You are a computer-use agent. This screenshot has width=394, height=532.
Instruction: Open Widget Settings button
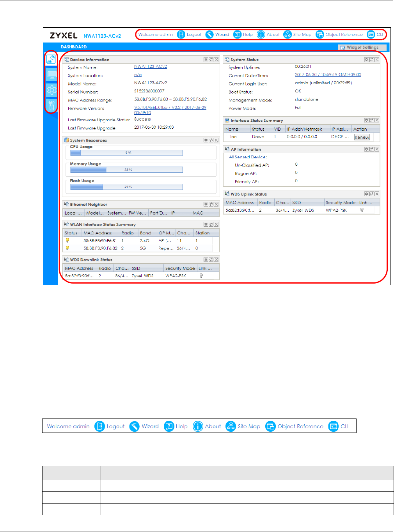click(x=362, y=47)
